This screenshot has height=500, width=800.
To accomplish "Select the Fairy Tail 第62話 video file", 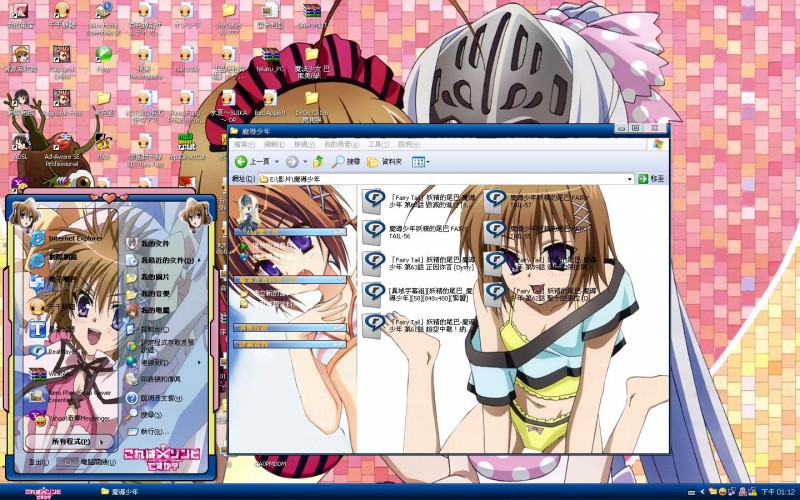I will (x=538, y=294).
